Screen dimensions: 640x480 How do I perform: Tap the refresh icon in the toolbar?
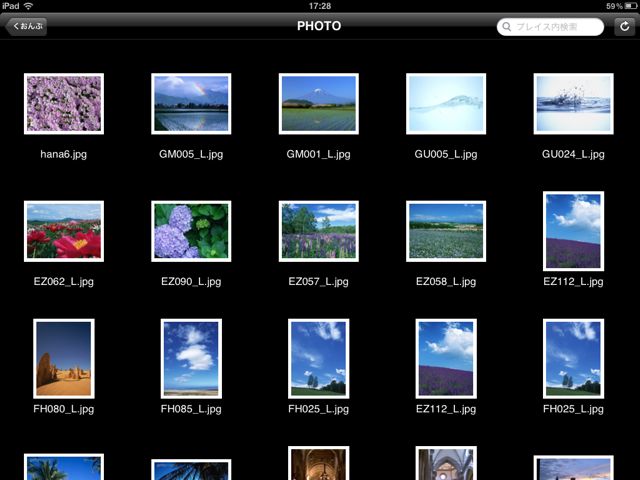624,27
